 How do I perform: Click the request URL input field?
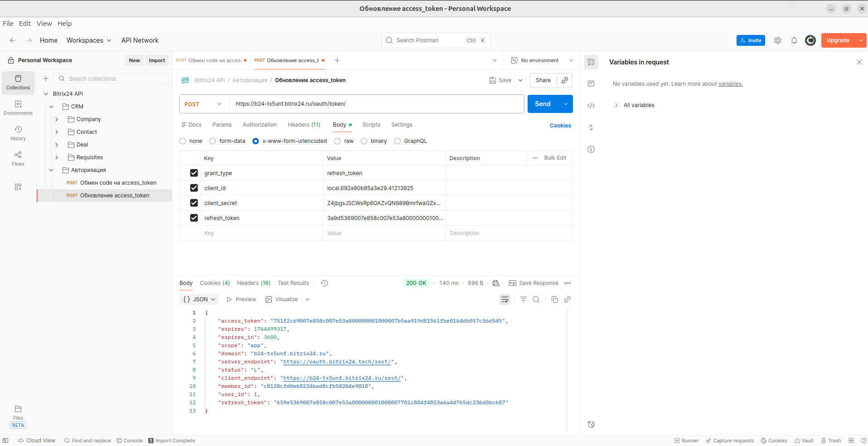click(376, 104)
